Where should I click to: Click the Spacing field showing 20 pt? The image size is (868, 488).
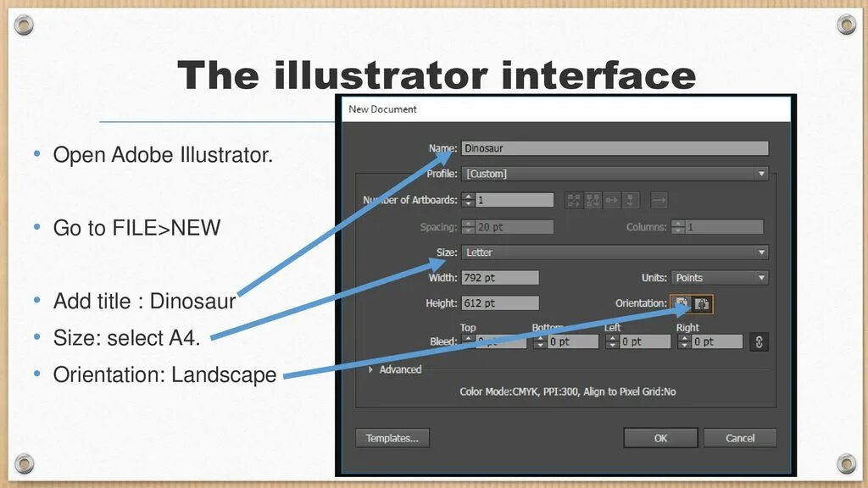point(515,227)
